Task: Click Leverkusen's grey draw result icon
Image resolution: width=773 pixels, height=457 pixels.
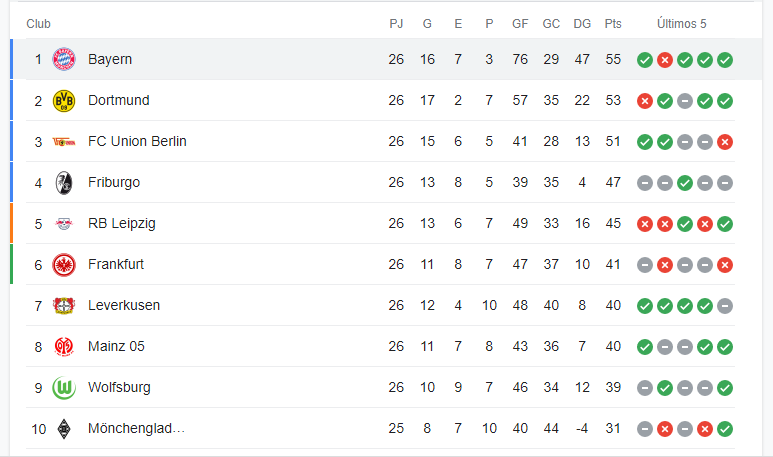Action: pos(725,306)
